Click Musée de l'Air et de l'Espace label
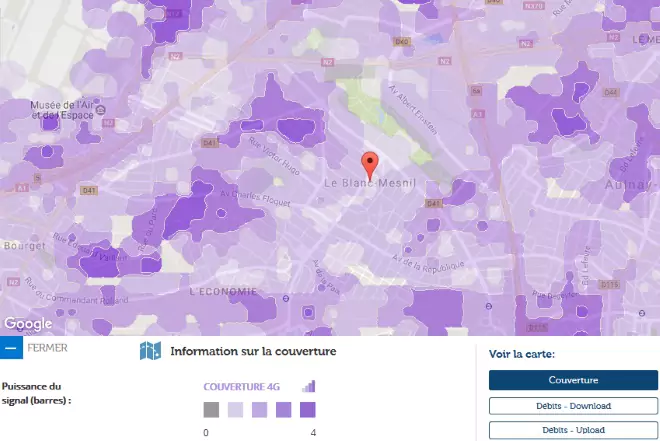Image resolution: width=660 pixels, height=441 pixels. click(60, 110)
